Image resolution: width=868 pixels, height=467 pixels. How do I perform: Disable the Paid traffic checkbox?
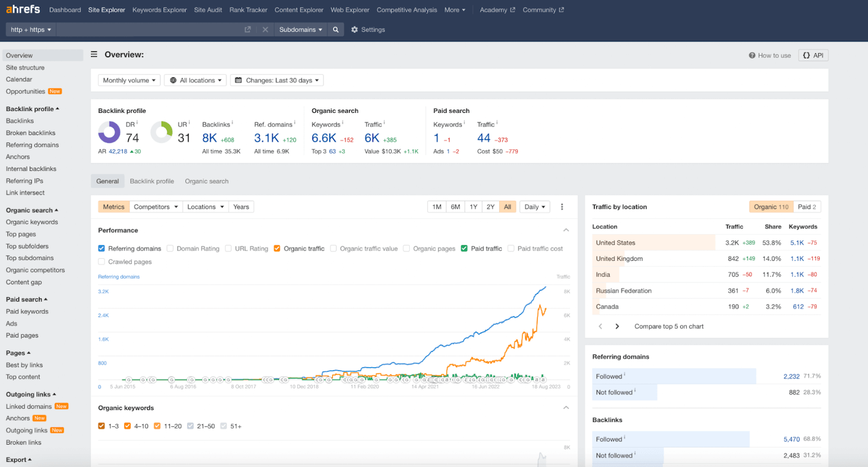coord(464,248)
